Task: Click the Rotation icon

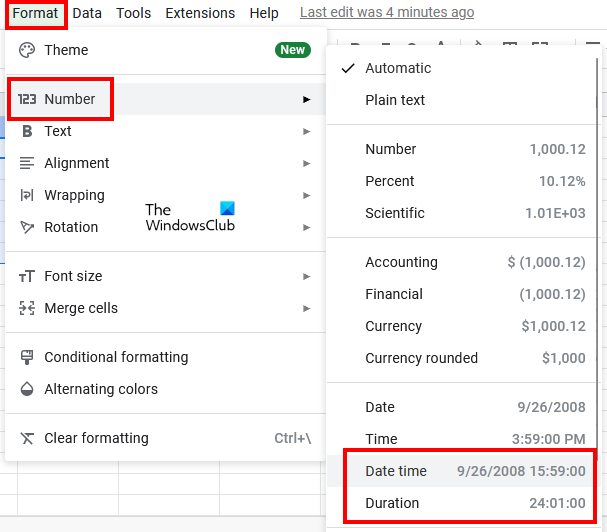Action: tap(27, 227)
